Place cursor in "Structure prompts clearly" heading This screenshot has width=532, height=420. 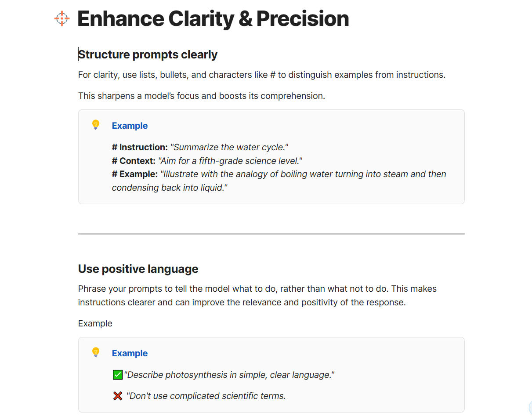[148, 54]
